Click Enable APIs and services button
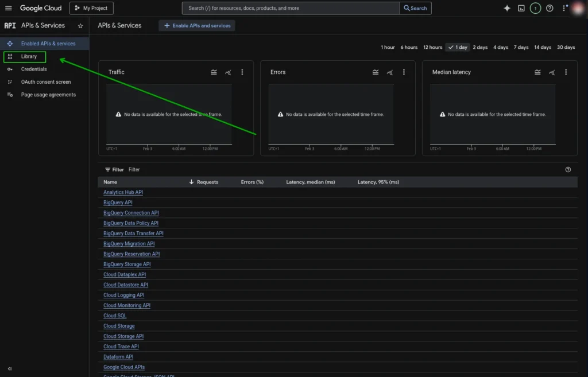 pos(197,25)
